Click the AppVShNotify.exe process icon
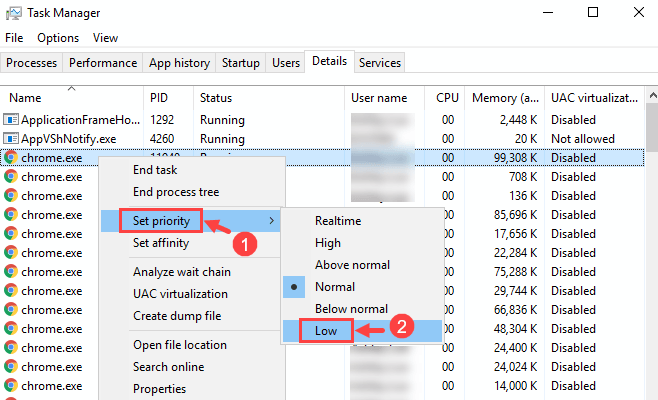 click(10, 139)
